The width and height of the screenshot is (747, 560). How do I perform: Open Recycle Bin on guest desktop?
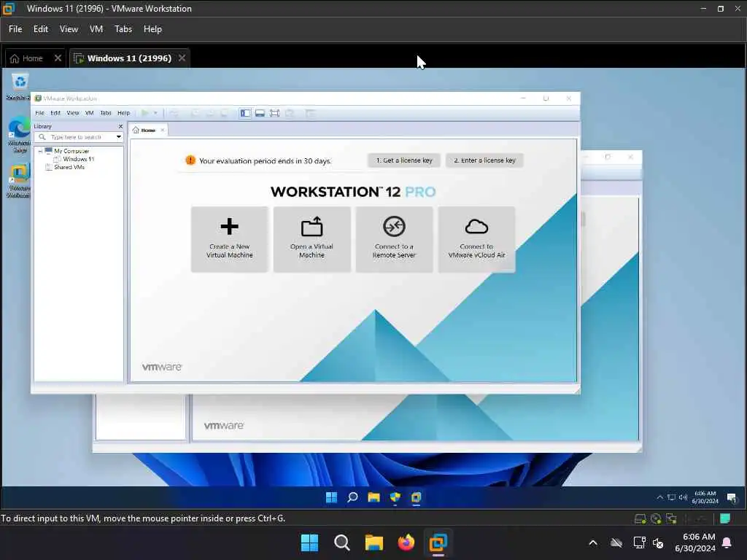[19, 87]
